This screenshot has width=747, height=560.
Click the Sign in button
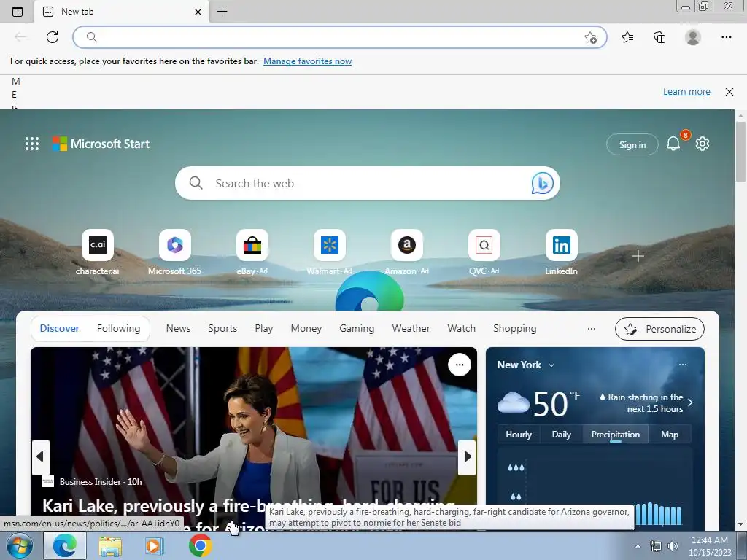coord(632,144)
